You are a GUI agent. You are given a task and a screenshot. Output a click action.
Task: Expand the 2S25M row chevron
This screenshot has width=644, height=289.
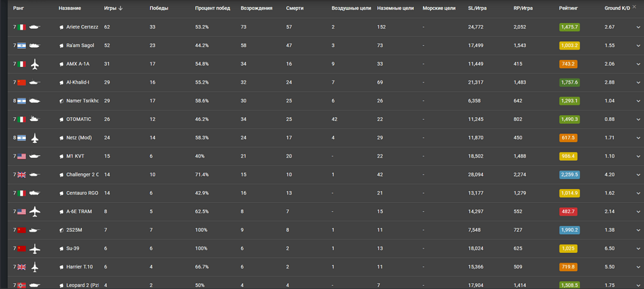click(x=638, y=230)
